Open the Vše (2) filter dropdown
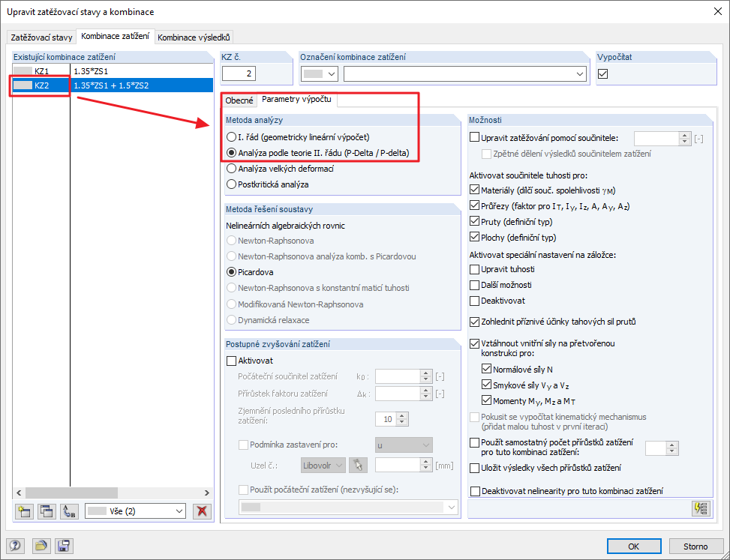Viewport: 730px width, 560px height. pos(136,511)
